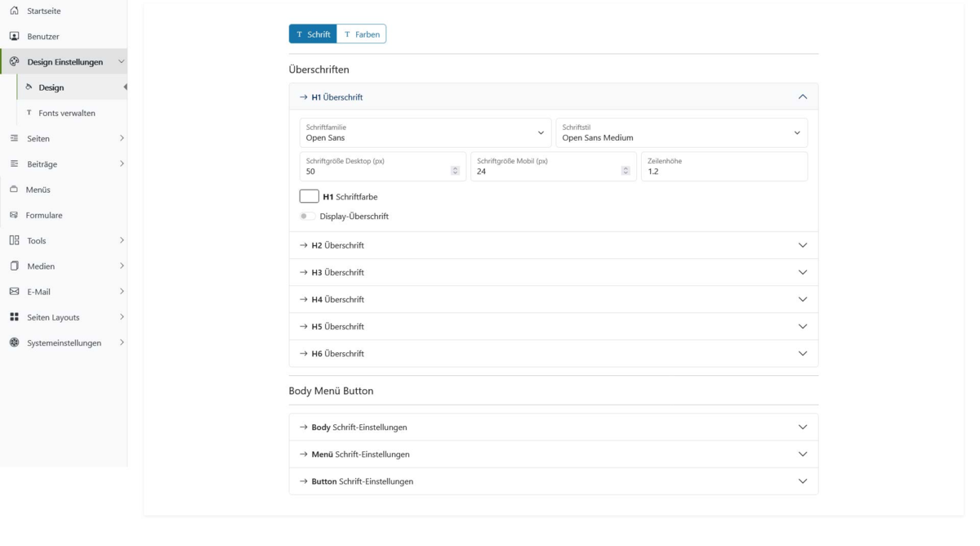The width and height of the screenshot is (980, 546).
Task: Click the Systemeinstellungen icon
Action: (14, 342)
